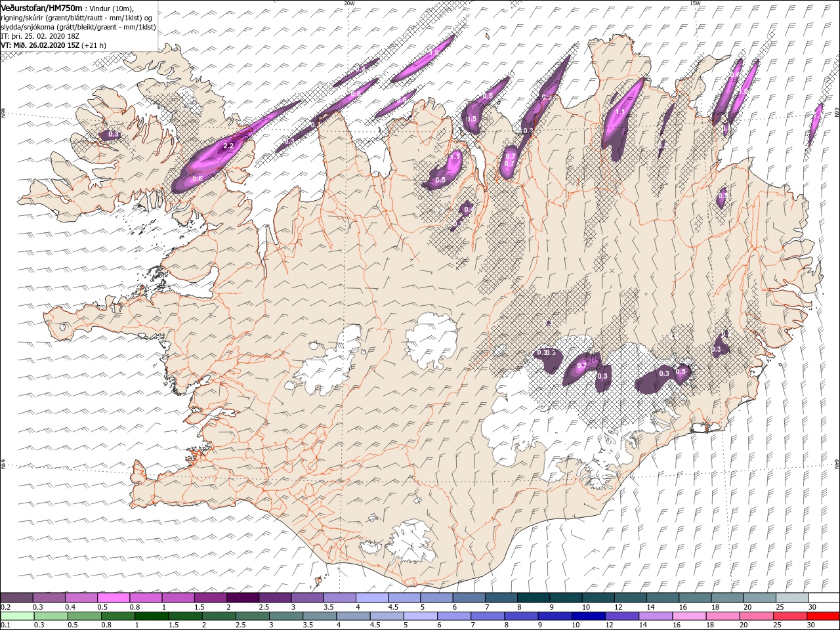The width and height of the screenshot is (840, 630).
Task: Click the 2.2 snowfall value label
Action: pyautogui.click(x=229, y=146)
